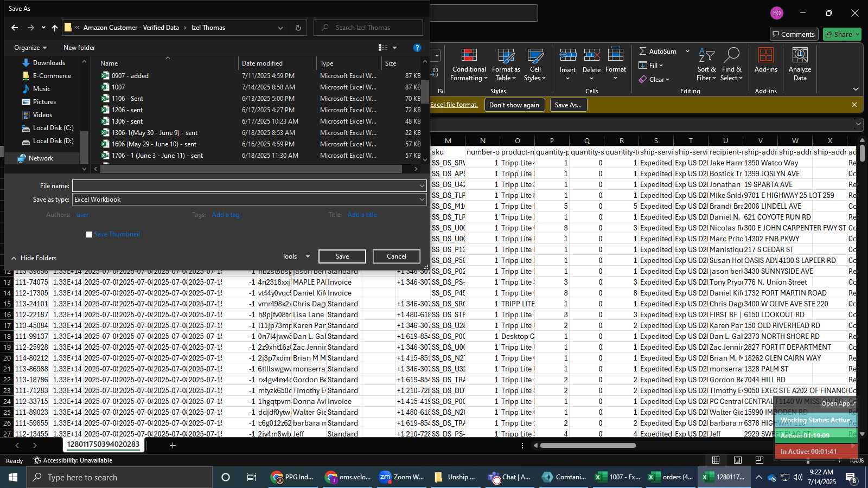Click into the File name input field
Screen dimensions: 868x488
click(245, 186)
